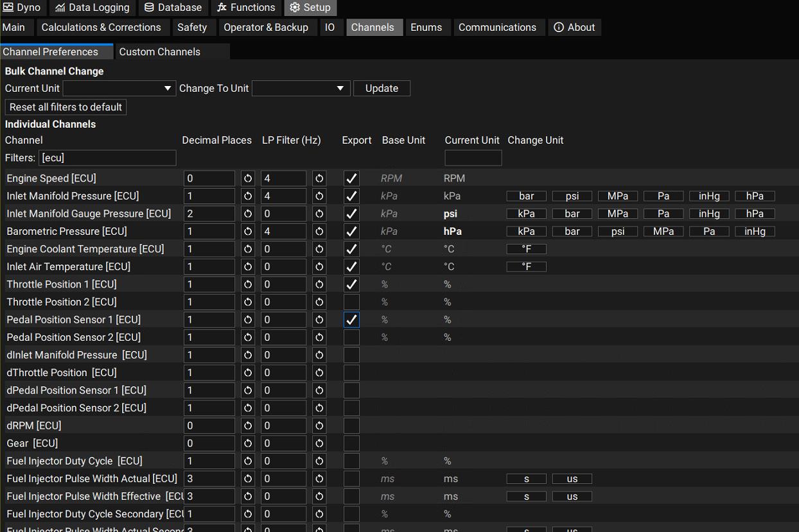The height and width of the screenshot is (532, 799).
Task: Uncheck Export for Engine Speed [ECU]
Action: click(x=351, y=178)
